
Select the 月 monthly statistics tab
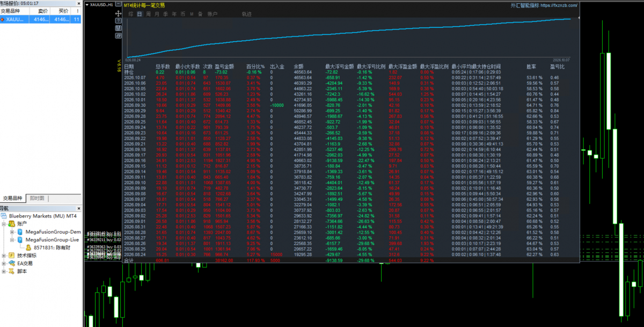coord(157,14)
